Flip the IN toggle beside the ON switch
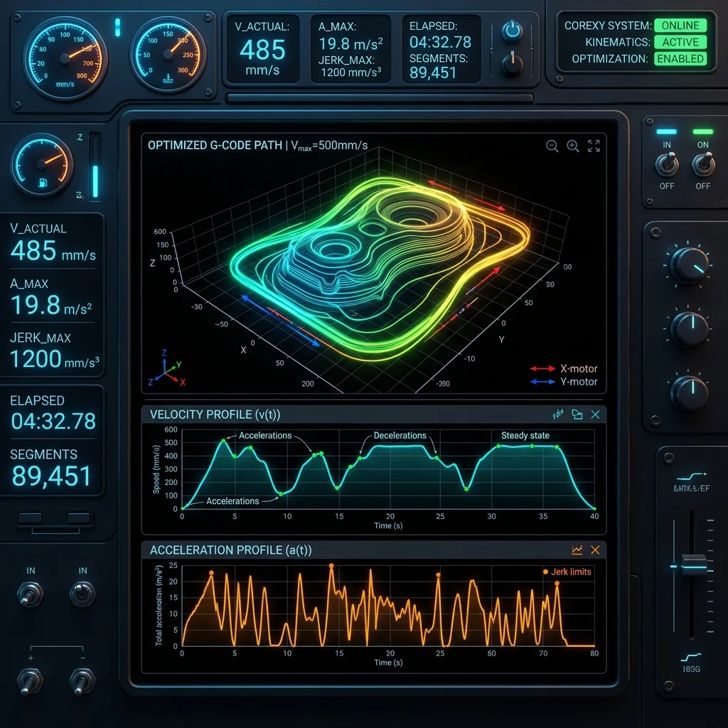 click(667, 165)
